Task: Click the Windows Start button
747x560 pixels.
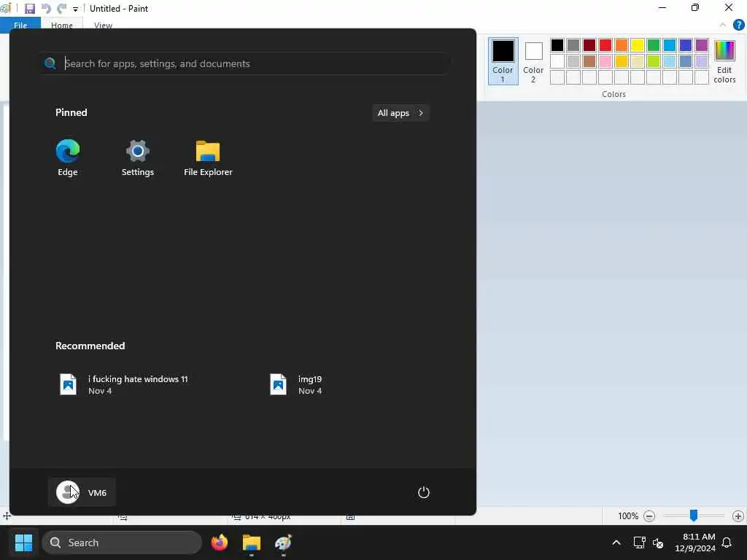Action: pos(23,542)
